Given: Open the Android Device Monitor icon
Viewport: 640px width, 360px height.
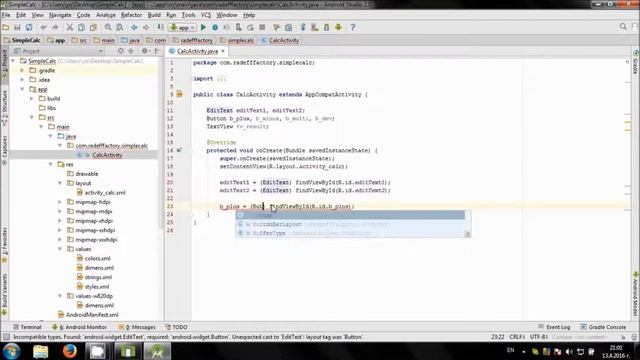Looking at the screenshot, I should click(x=338, y=27).
